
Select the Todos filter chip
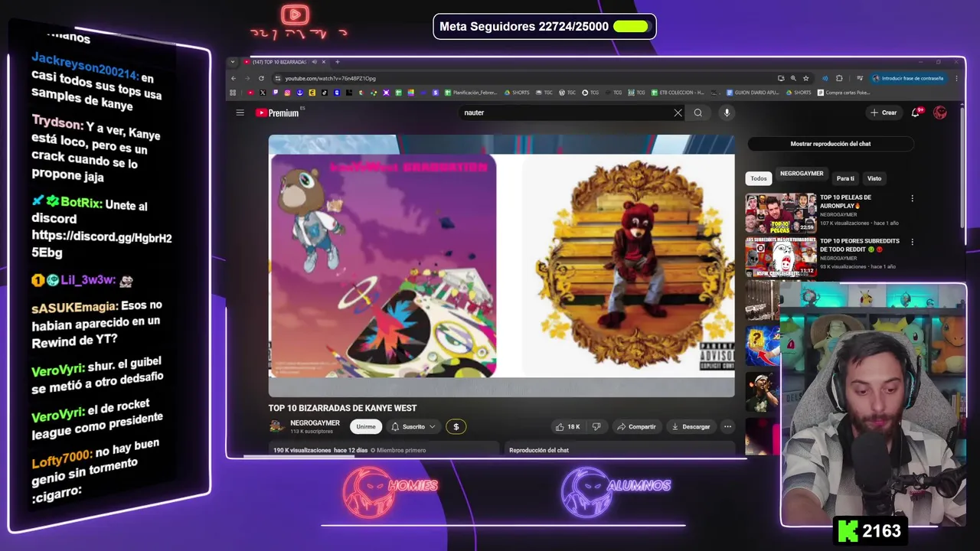(759, 178)
